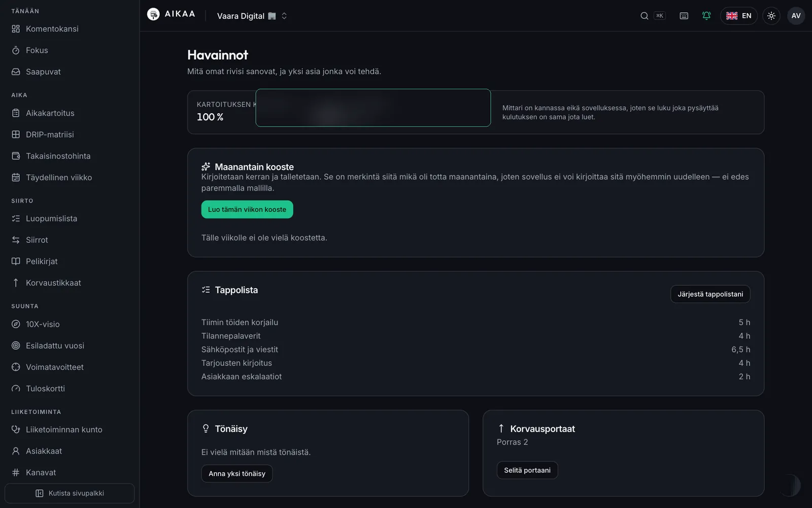Viewport: 812px width, 508px height.
Task: Click Selitä portaani button
Action: (x=527, y=470)
